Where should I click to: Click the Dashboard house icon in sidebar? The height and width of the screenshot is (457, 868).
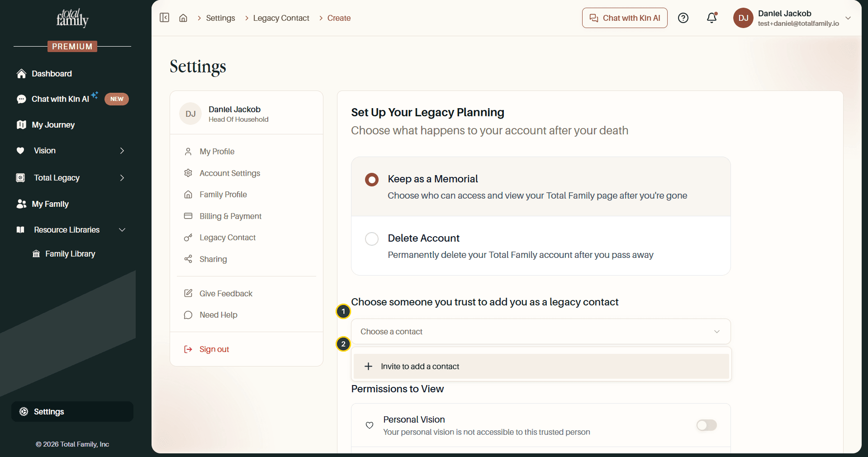click(x=21, y=74)
